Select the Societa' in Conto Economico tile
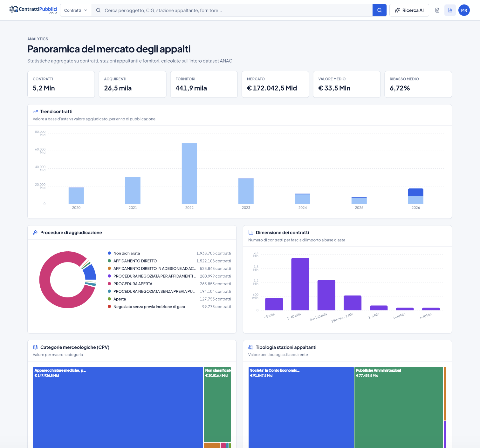This screenshot has height=448, width=480. pos(301,407)
